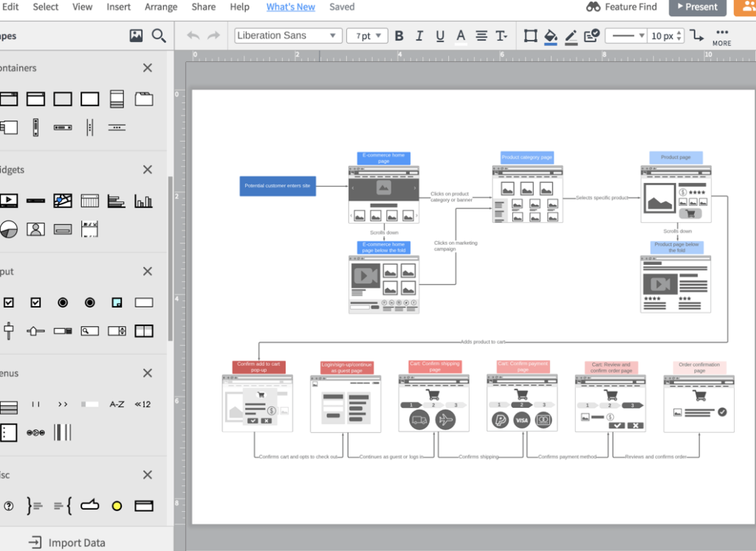Open the Liberation Sans font dropdown

[288, 35]
